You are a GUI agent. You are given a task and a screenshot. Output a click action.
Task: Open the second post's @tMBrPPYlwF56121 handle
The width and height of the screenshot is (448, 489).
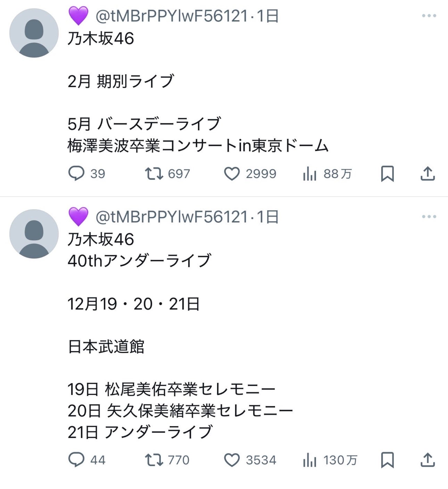171,217
